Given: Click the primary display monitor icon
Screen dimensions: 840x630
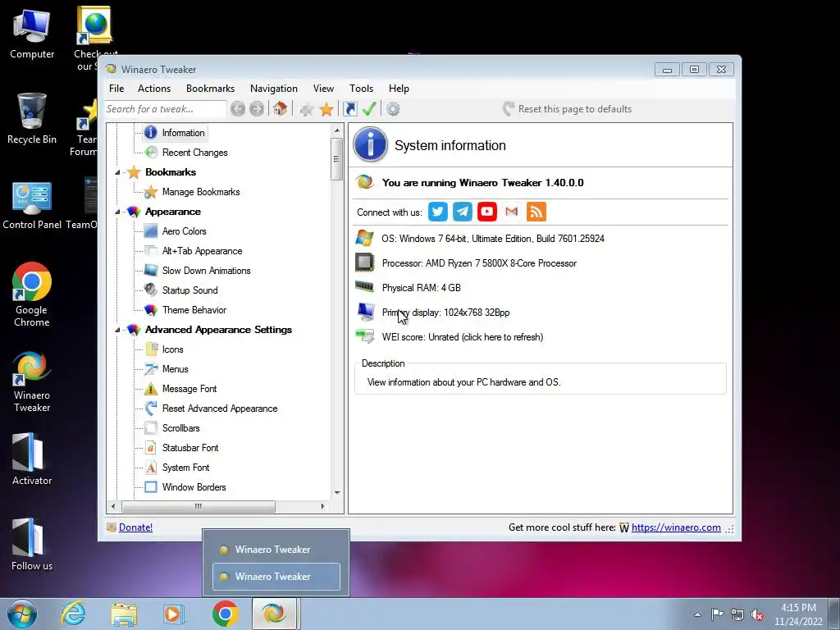Looking at the screenshot, I should click(x=365, y=311).
